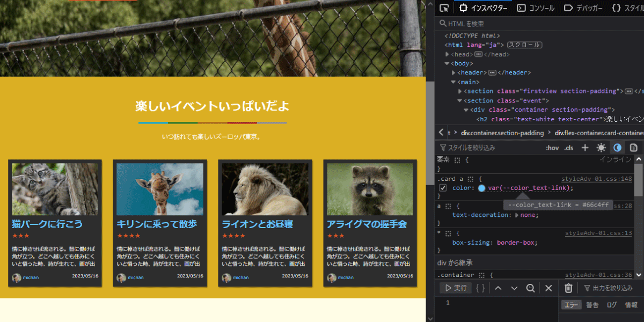Screen dimensions: 644x322
Task: Open the 猫パークに行こう card title
Action: tap(47, 224)
